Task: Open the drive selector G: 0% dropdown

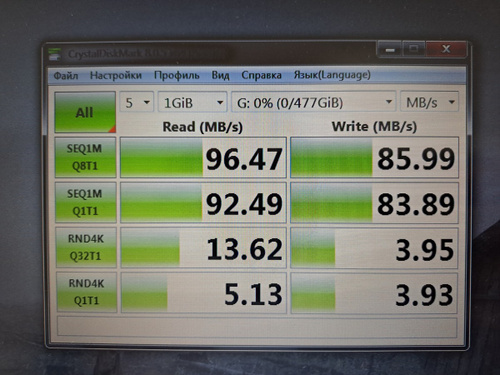Action: click(314, 102)
